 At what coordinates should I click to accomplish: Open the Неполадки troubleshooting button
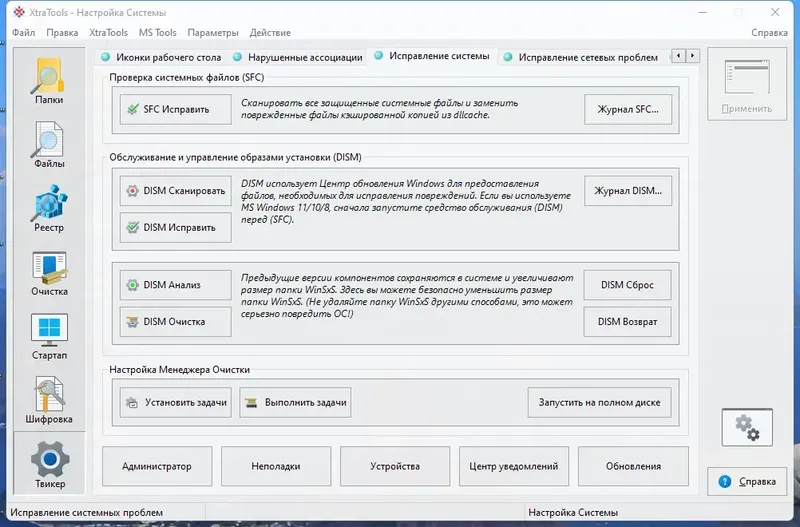[276, 466]
